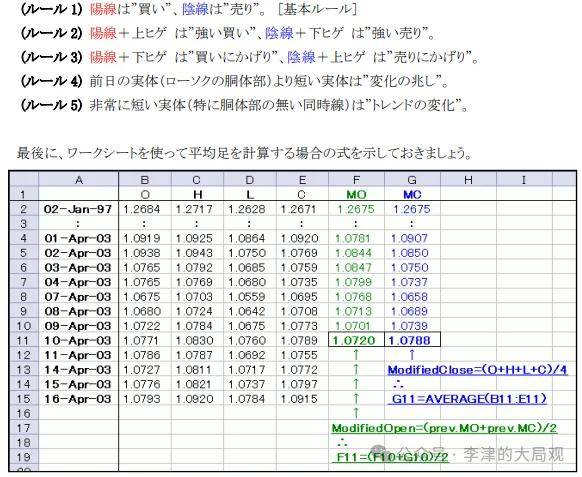This screenshot has width=582, height=477.
Task: Click the sentence beginning 最後に、ワークシート
Action: 244,153
